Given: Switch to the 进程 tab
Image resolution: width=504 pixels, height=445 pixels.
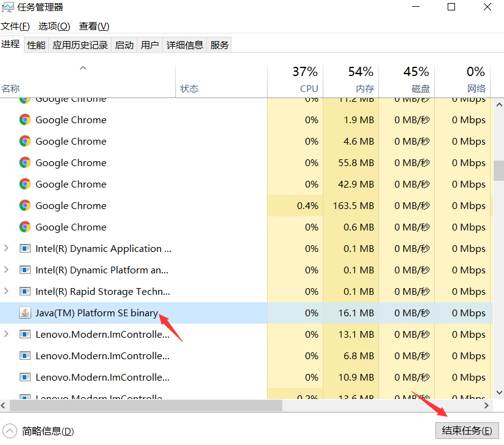Looking at the screenshot, I should [10, 44].
